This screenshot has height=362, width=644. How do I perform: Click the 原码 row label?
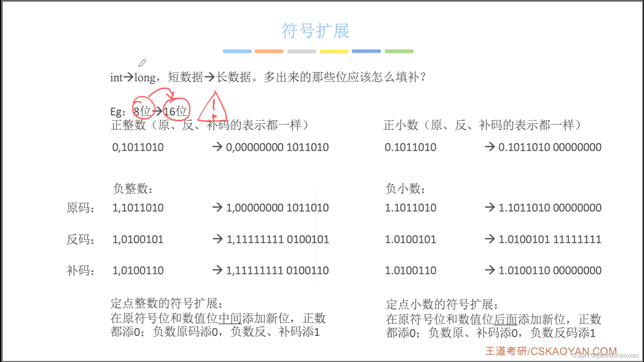pos(80,208)
